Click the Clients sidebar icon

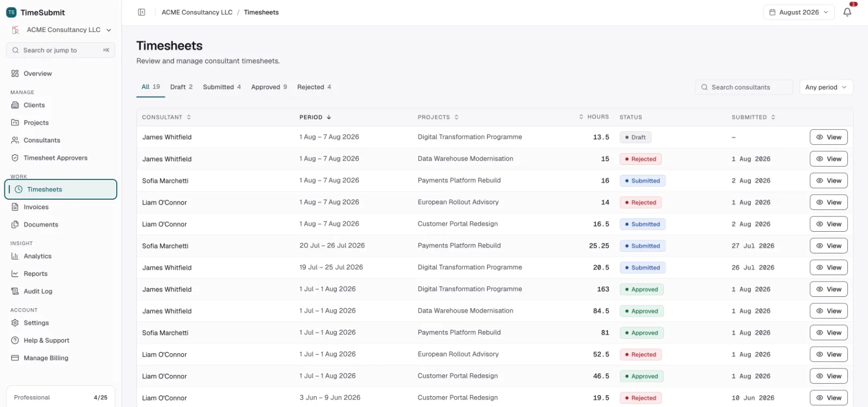pos(15,105)
